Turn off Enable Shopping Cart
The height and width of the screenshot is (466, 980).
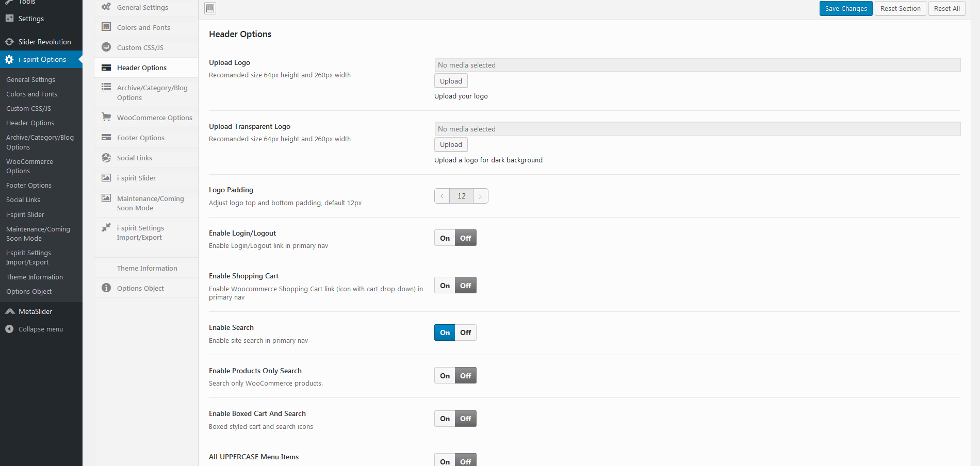[466, 286]
